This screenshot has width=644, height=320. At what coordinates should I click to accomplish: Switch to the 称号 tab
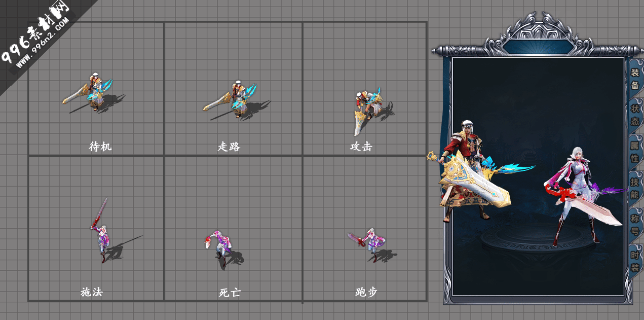(x=635, y=225)
